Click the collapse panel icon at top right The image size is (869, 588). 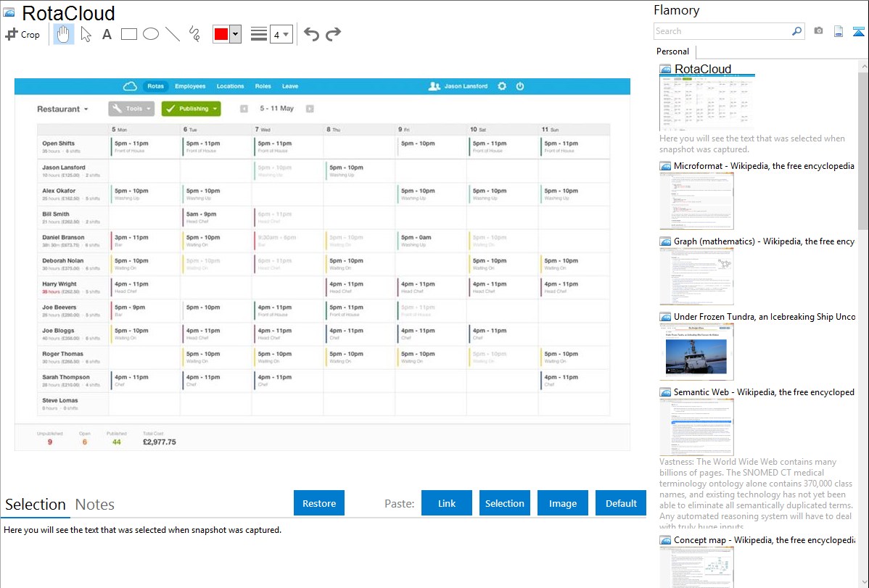[x=858, y=32]
